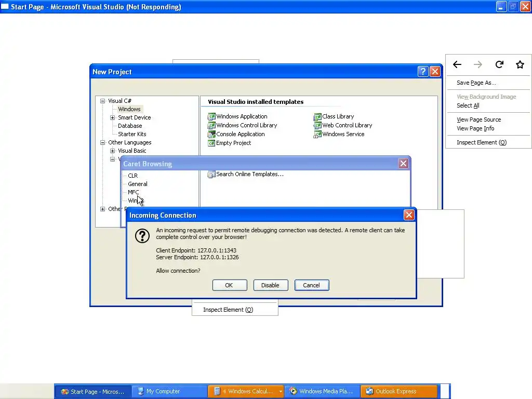The image size is (532, 399).
Task: Select the Visual Basic tree item
Action: tap(132, 151)
